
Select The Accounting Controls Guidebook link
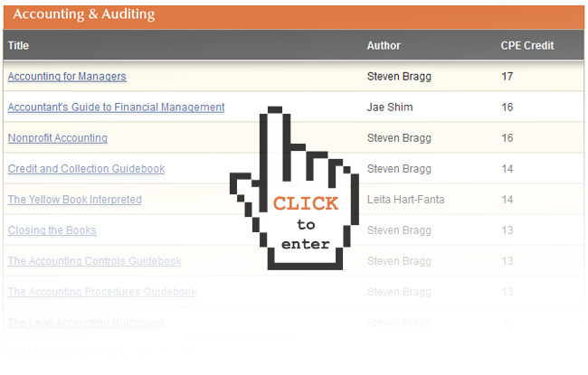click(94, 261)
